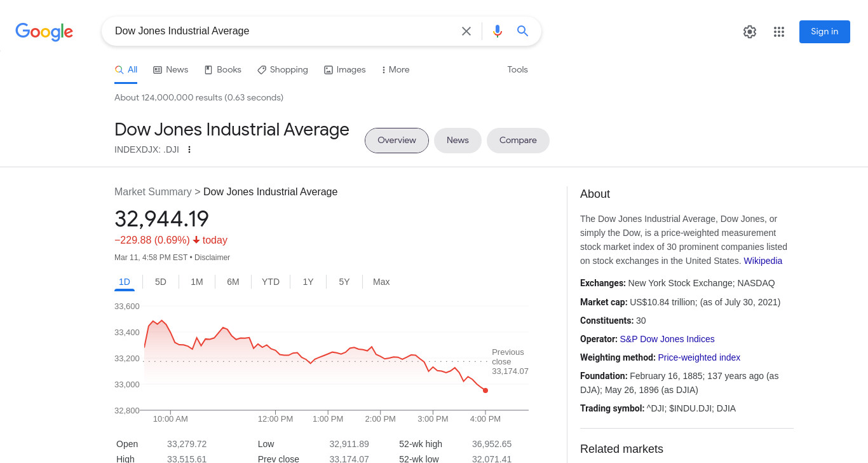This screenshot has width=868, height=463.
Task: Switch to the All results tab
Action: pos(126,70)
